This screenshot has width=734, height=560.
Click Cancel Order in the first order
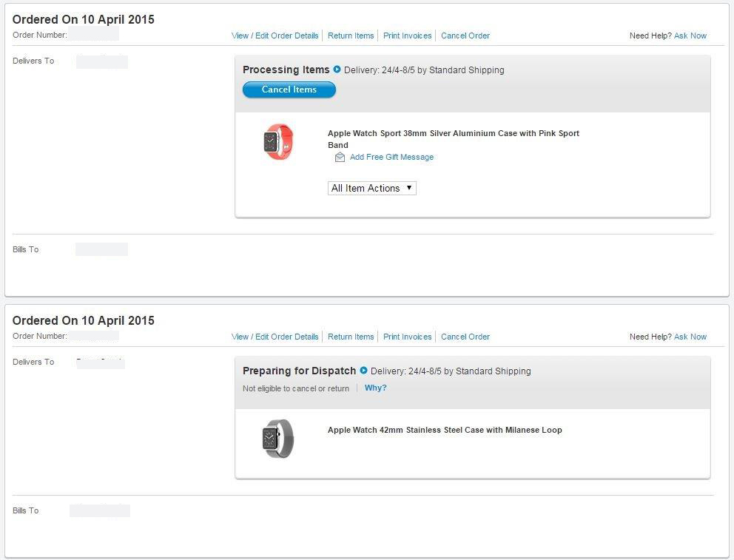point(465,36)
